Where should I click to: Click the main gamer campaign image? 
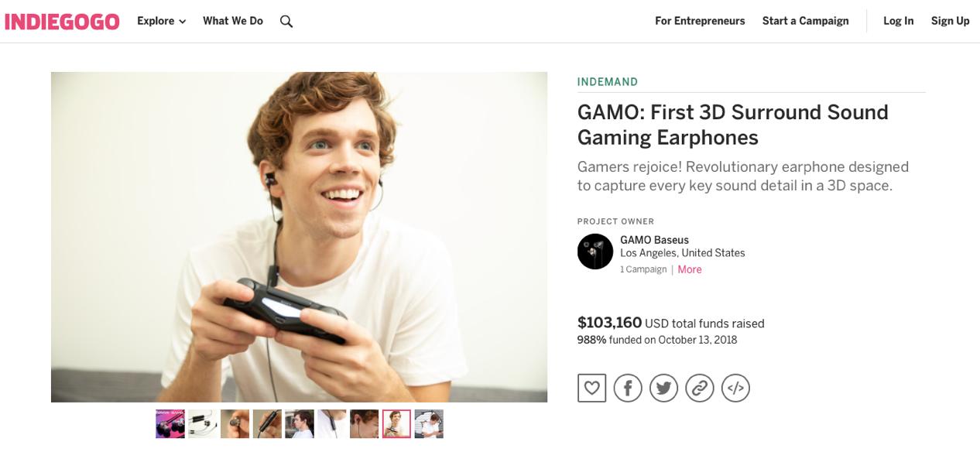point(299,237)
